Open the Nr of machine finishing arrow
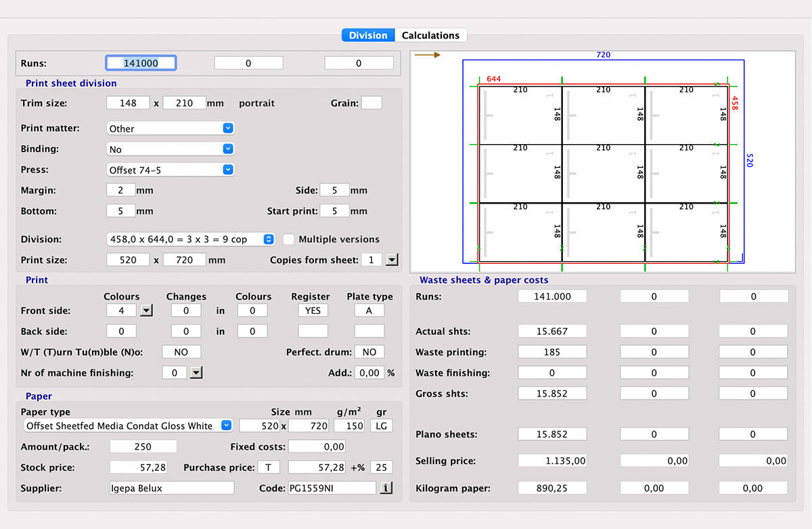Screen dimensions: 812x529 (196, 372)
